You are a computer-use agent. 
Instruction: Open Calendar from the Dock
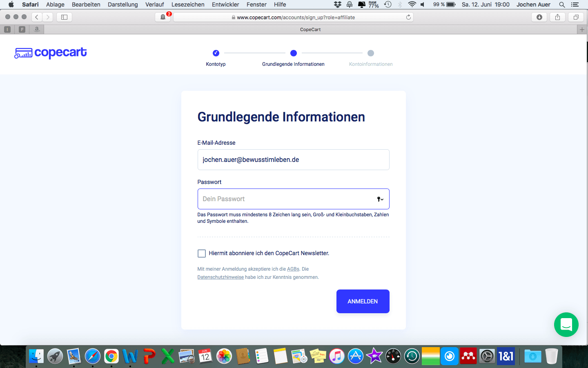click(x=205, y=356)
